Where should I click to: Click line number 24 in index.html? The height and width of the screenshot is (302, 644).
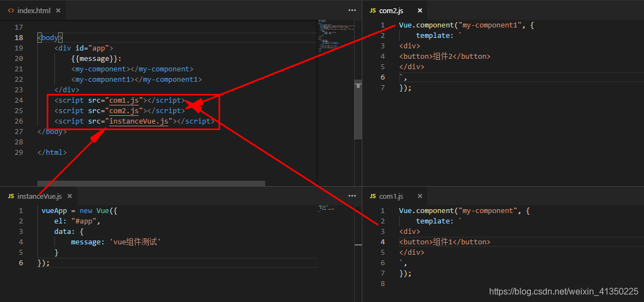click(x=19, y=100)
